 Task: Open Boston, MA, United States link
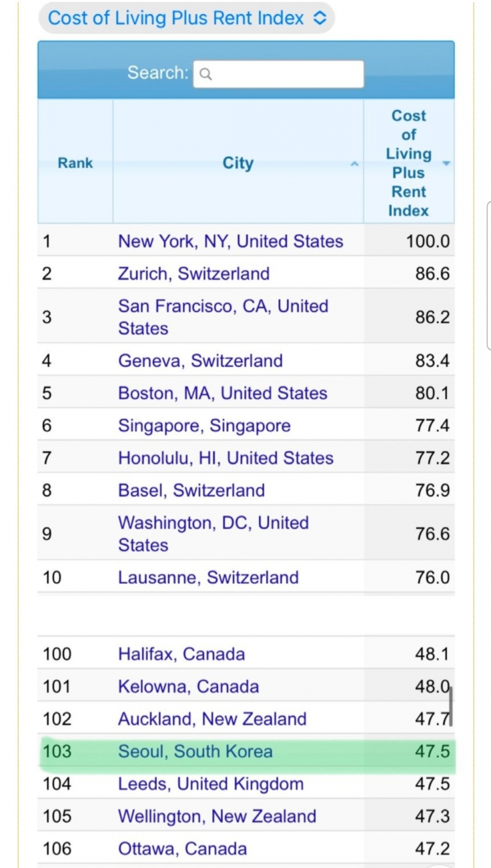(x=223, y=393)
